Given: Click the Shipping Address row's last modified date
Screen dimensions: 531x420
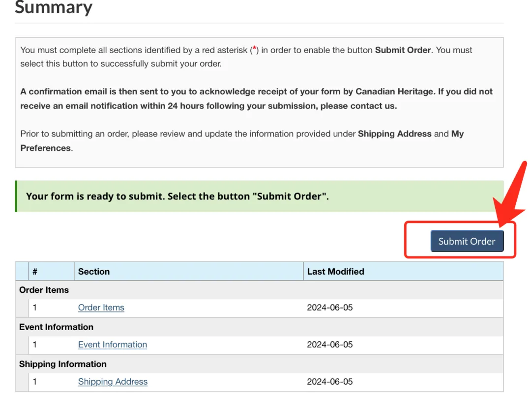Looking at the screenshot, I should coord(330,382).
